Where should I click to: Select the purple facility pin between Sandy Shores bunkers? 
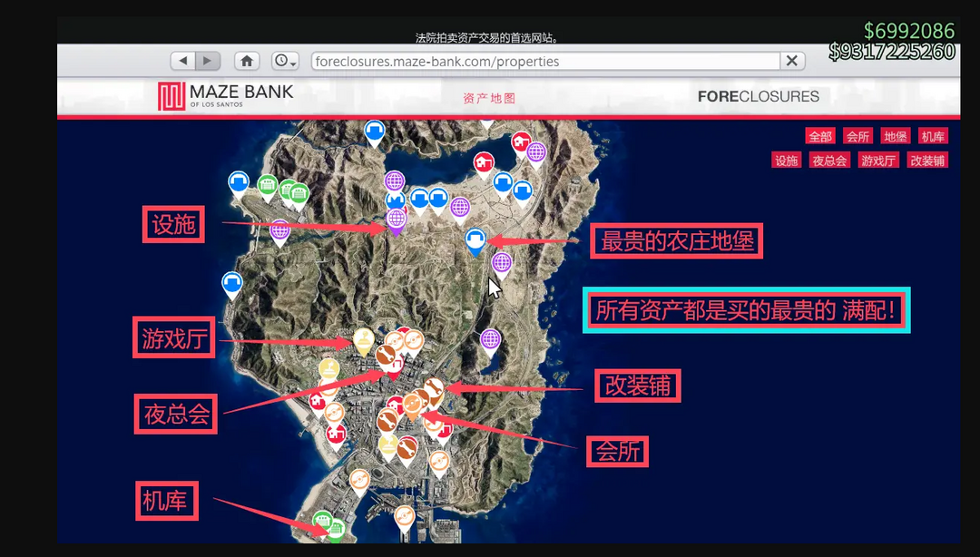(460, 209)
